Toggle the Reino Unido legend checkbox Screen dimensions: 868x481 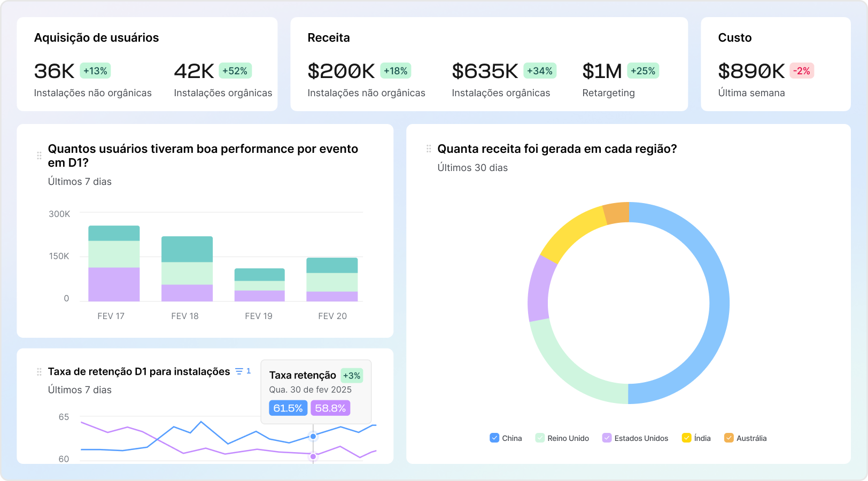(x=540, y=438)
